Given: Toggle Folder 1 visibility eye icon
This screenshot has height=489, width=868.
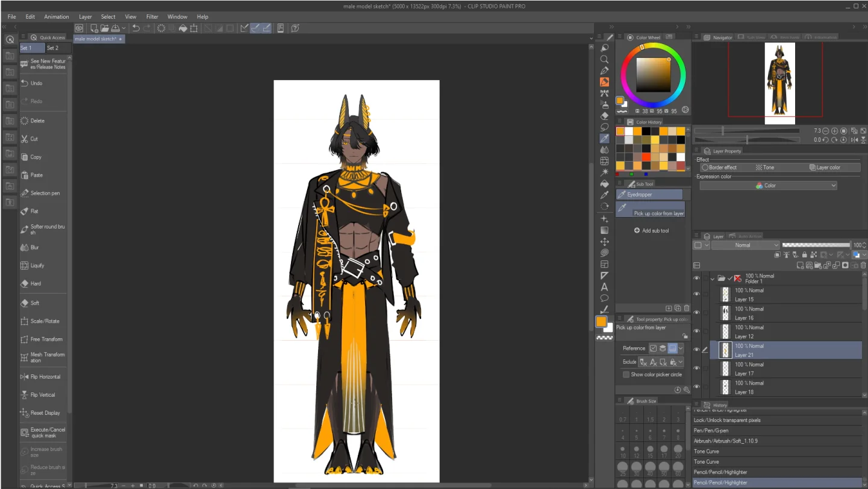Looking at the screenshot, I should [x=697, y=278].
